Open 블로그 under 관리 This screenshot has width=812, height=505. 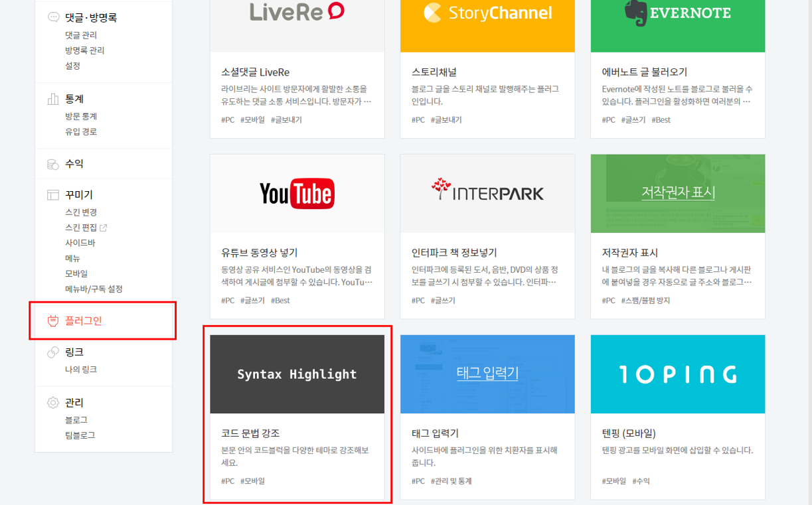pyautogui.click(x=76, y=420)
